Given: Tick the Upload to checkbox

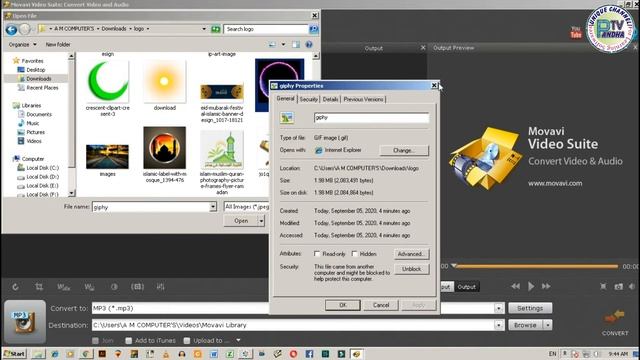Looking at the screenshot, I should 187,340.
